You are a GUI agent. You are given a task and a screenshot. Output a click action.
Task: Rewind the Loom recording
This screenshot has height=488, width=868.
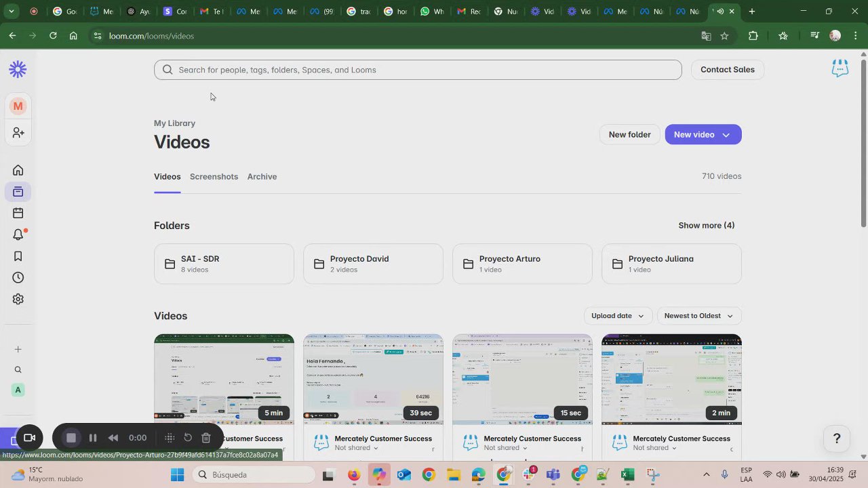pos(113,438)
